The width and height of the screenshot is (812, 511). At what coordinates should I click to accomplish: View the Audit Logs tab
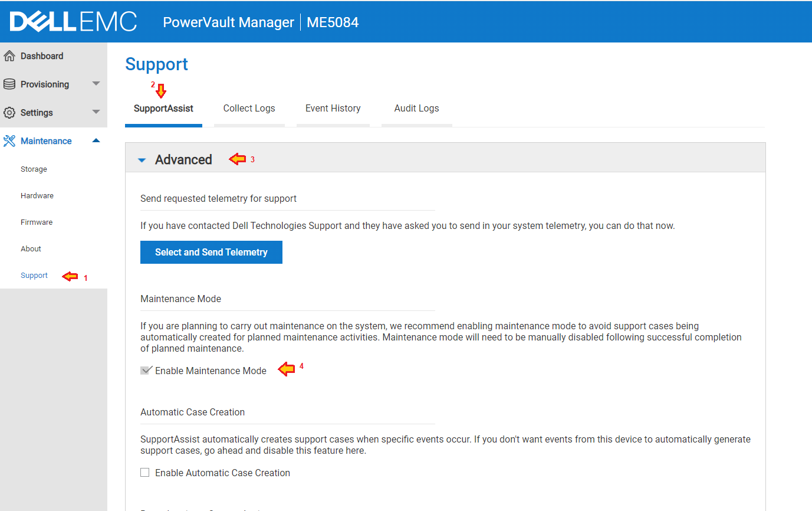416,108
